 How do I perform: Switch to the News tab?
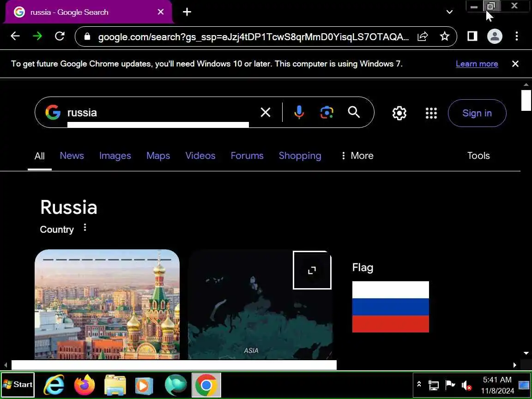click(72, 156)
